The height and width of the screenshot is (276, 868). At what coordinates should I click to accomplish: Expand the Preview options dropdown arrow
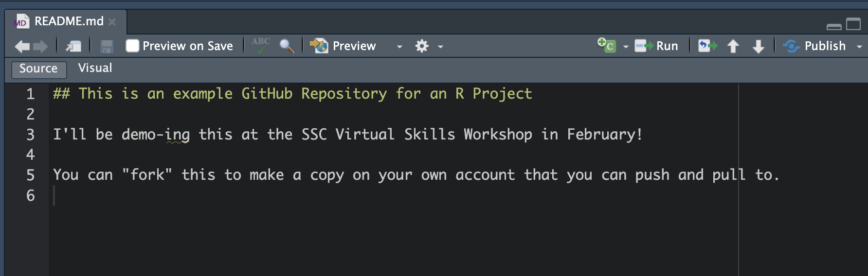[399, 47]
